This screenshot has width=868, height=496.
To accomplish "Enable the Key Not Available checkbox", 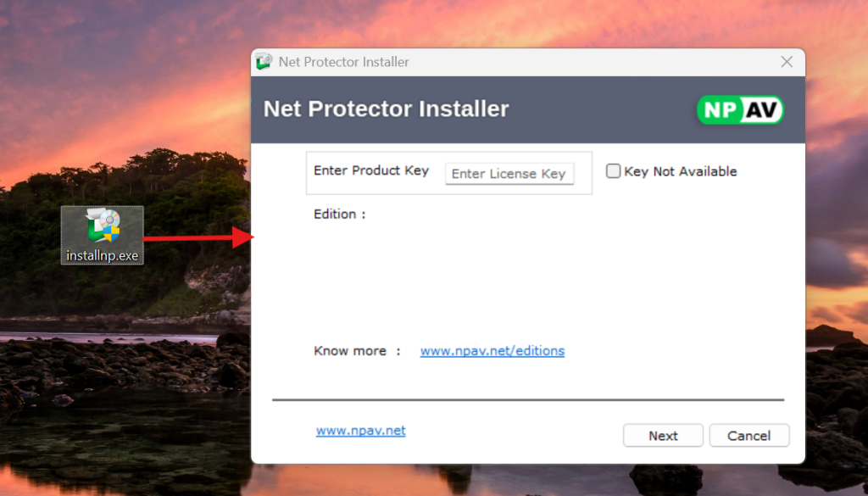I will coord(614,171).
